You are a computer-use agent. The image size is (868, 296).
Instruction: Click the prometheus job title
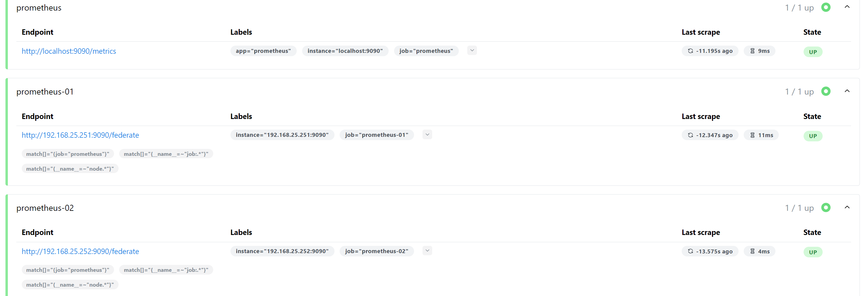[x=39, y=8]
